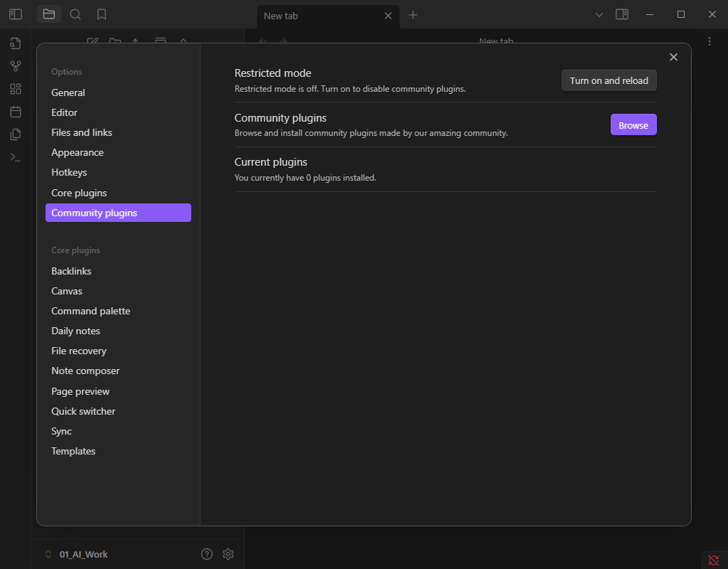Maximize the Obsidian window
Viewport: 728px width, 569px height.
[680, 14]
